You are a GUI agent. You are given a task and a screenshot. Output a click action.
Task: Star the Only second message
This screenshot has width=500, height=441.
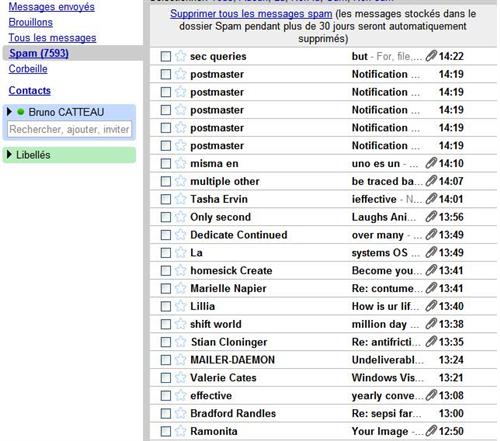coord(180,217)
